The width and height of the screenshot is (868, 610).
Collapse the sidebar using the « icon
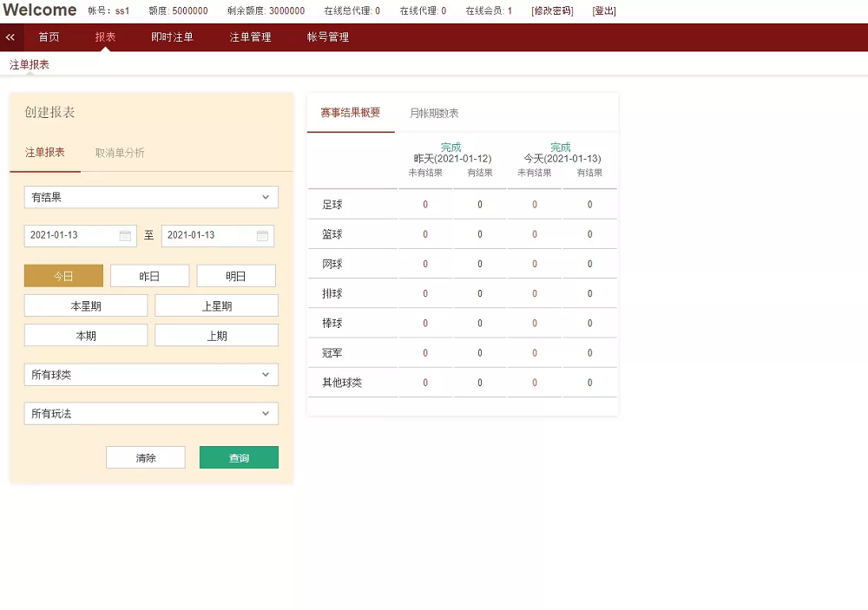point(10,37)
